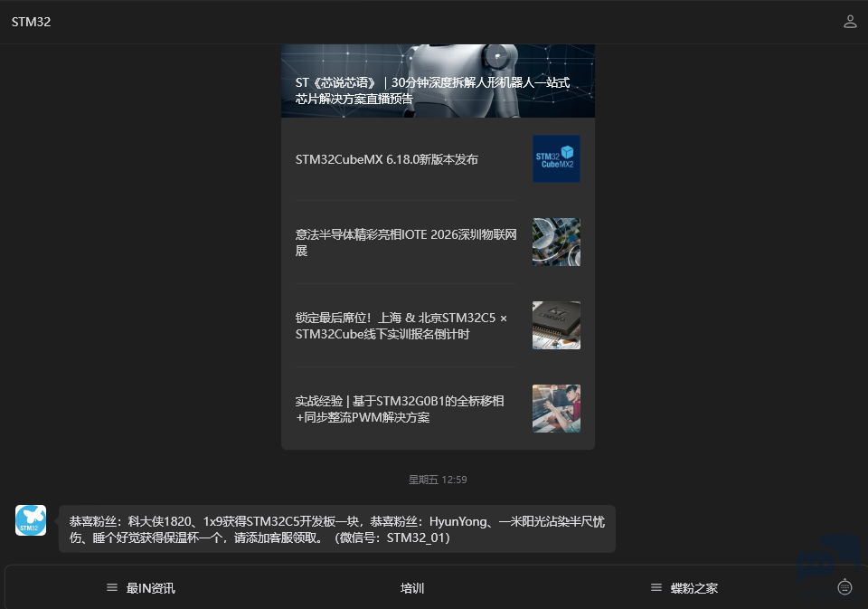Open the 培训 menu item
The image size is (868, 609).
coord(412,588)
